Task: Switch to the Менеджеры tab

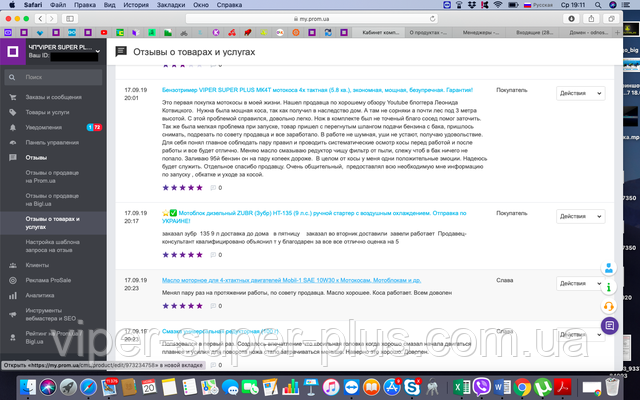Action: 480,32
